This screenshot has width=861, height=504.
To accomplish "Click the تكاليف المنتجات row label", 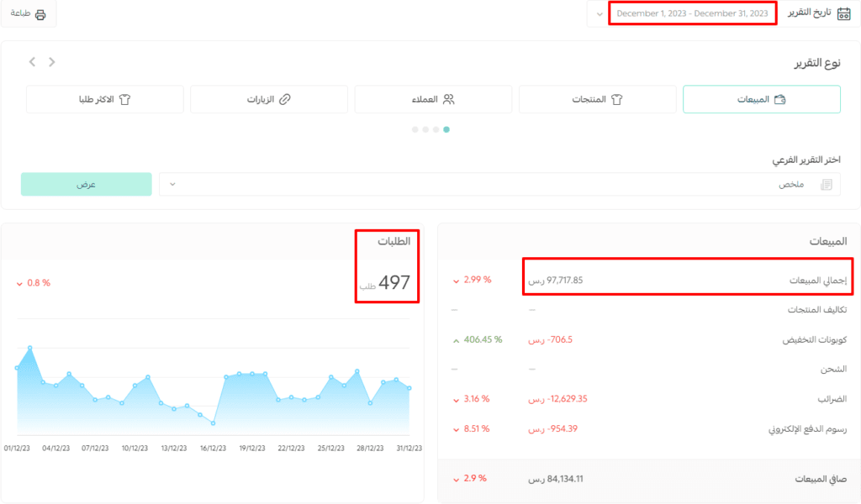I will coord(817,310).
